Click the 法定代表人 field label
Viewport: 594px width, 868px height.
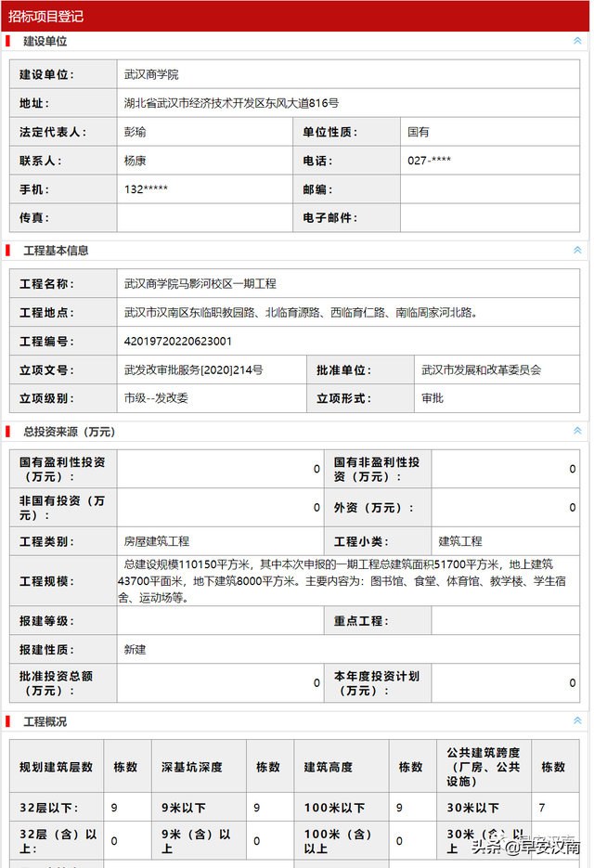(53, 133)
